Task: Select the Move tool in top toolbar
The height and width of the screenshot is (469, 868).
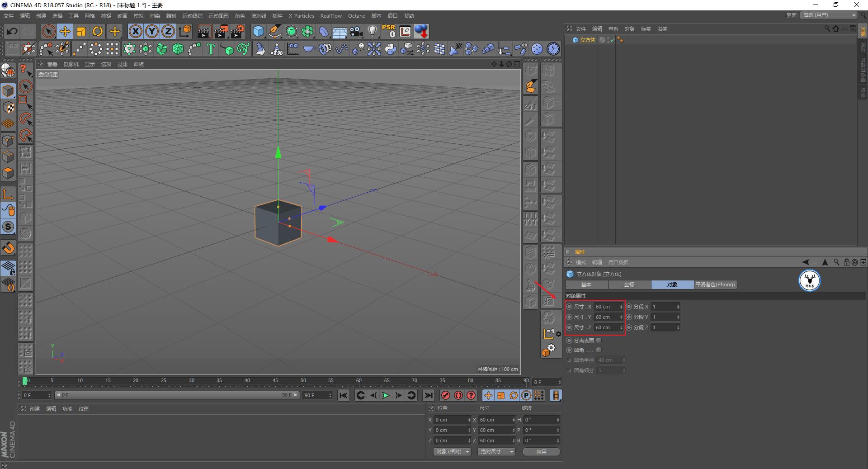Action: point(65,31)
